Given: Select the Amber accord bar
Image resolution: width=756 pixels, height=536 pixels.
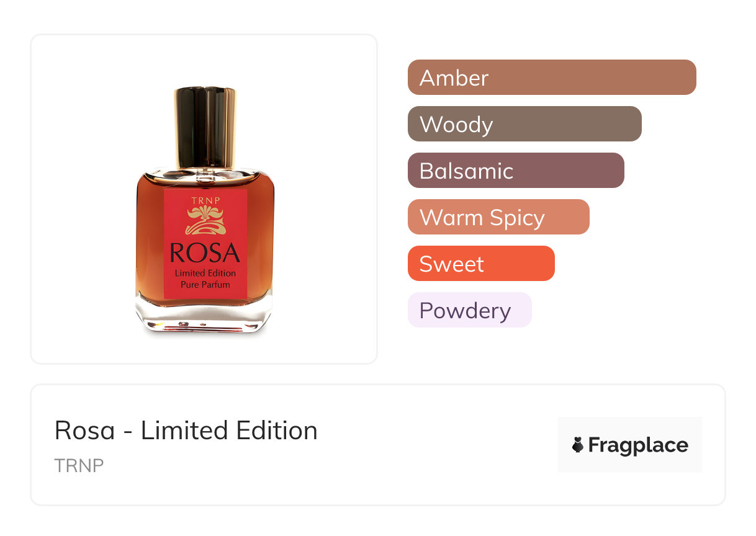Looking at the screenshot, I should [551, 78].
